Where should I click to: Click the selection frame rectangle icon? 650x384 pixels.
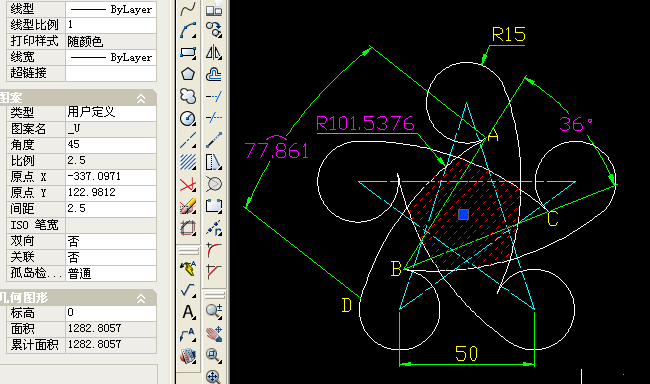coord(214,206)
